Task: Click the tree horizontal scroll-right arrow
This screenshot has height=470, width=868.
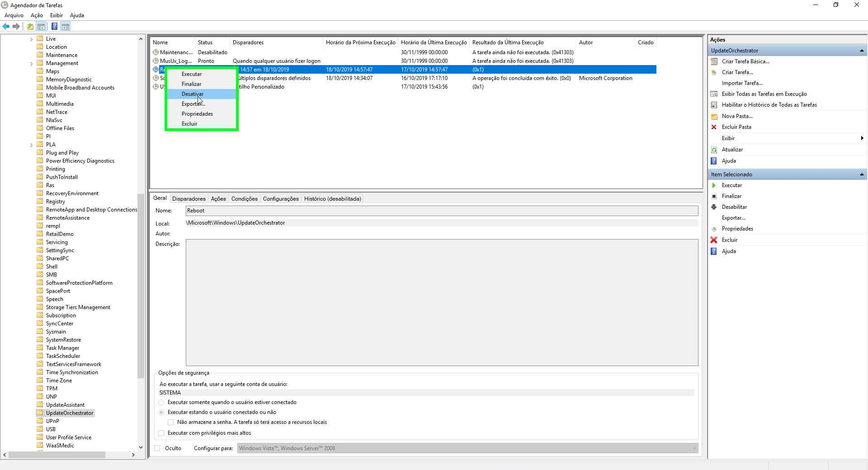Action: pos(133,455)
